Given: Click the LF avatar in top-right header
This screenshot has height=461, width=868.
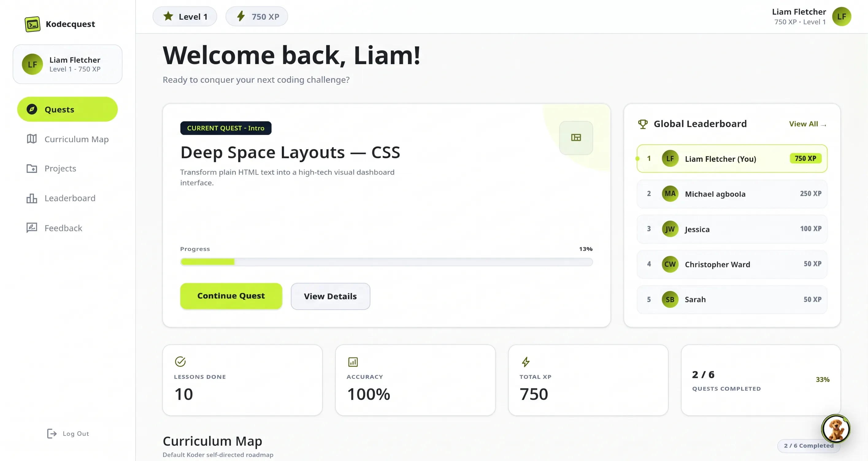Looking at the screenshot, I should [841, 17].
